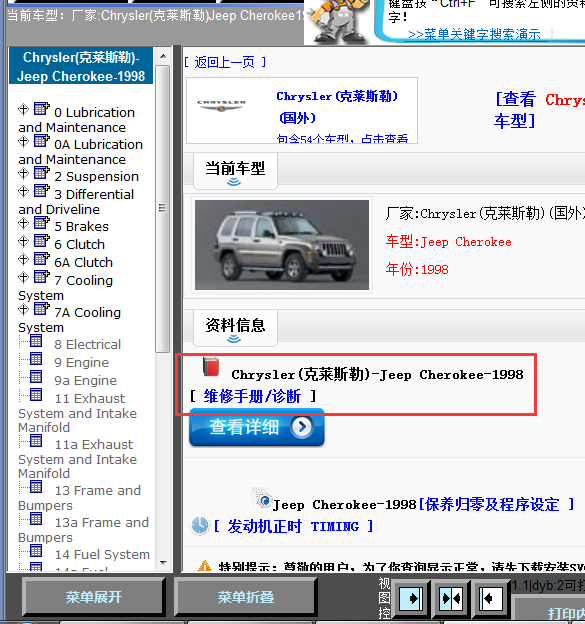Click 菜单折叠 button
Image resolution: width=585 pixels, height=624 pixels.
click(x=246, y=597)
